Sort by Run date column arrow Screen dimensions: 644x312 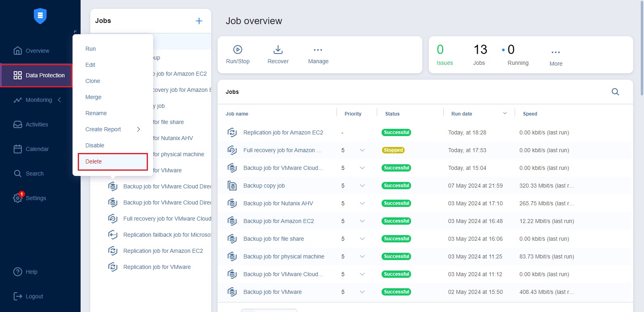[x=505, y=114]
